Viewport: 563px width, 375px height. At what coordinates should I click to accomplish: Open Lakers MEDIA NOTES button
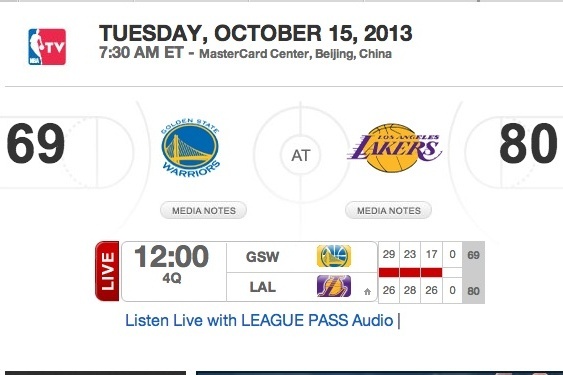pyautogui.click(x=388, y=210)
